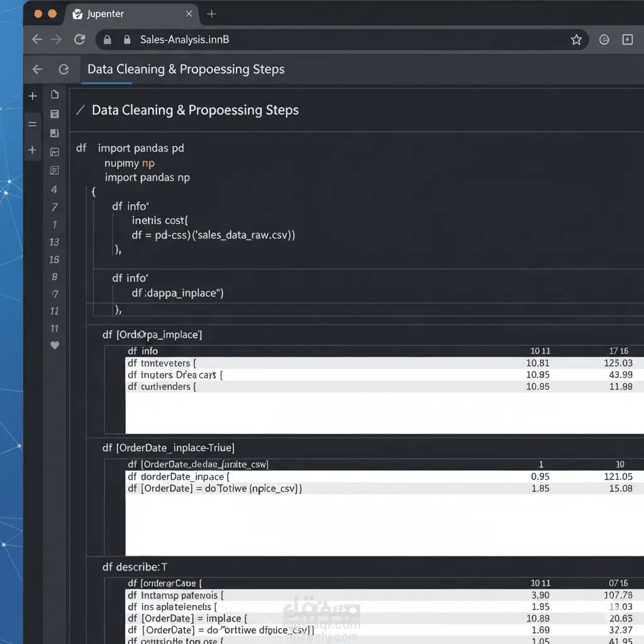Click the heading Data Cleaning & Propoessing Steps

coord(195,110)
